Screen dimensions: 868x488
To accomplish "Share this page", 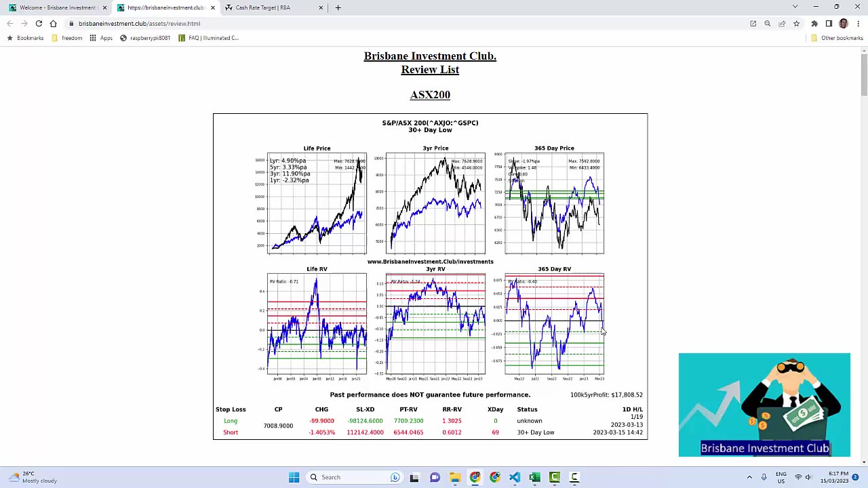I will point(782,24).
